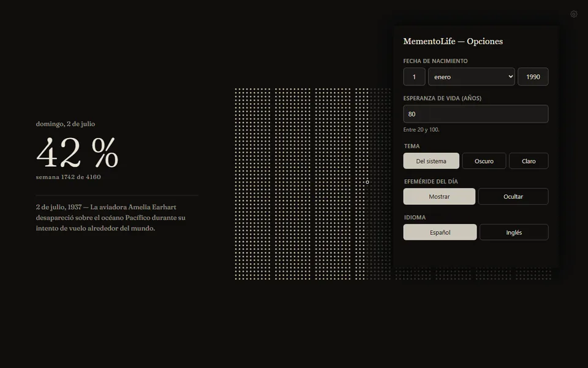Click the Amelia Earhart efeméride paragraph
The height and width of the screenshot is (368, 588).
coord(111,217)
